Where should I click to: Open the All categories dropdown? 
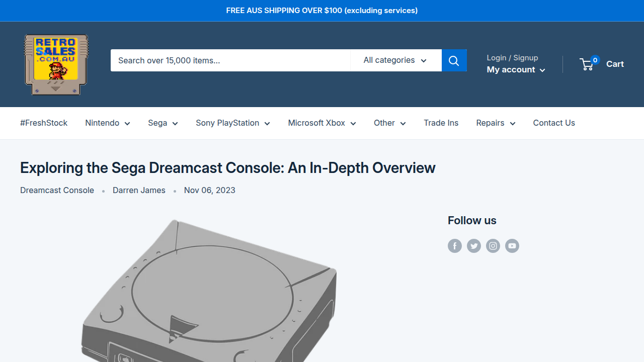(396, 60)
